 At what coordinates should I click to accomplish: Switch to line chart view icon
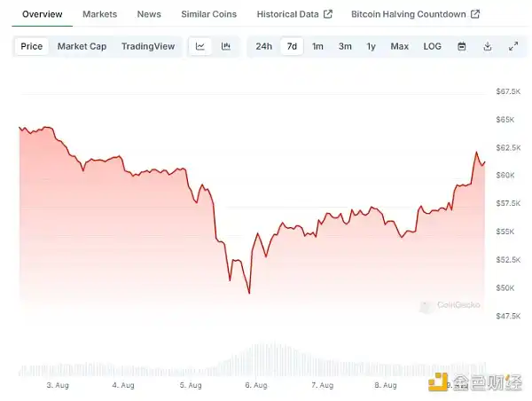pos(200,46)
